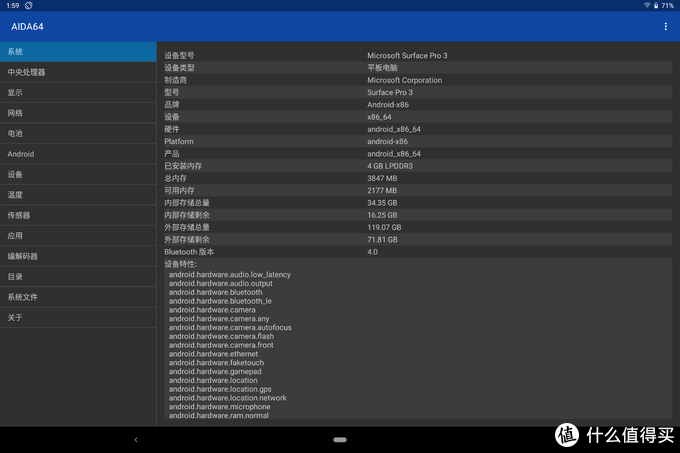Click android.hardware.location.gps entry
Image resolution: width=680 pixels, height=453 pixels.
coord(220,389)
